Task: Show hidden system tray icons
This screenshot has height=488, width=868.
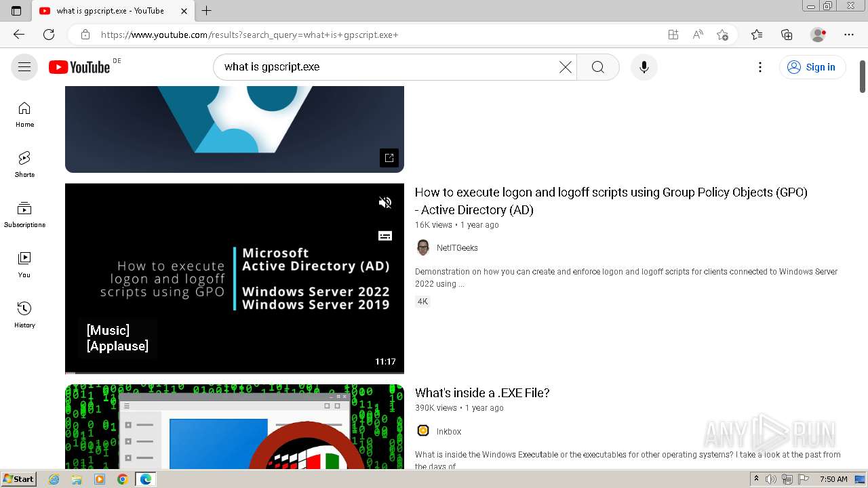Action: (756, 479)
